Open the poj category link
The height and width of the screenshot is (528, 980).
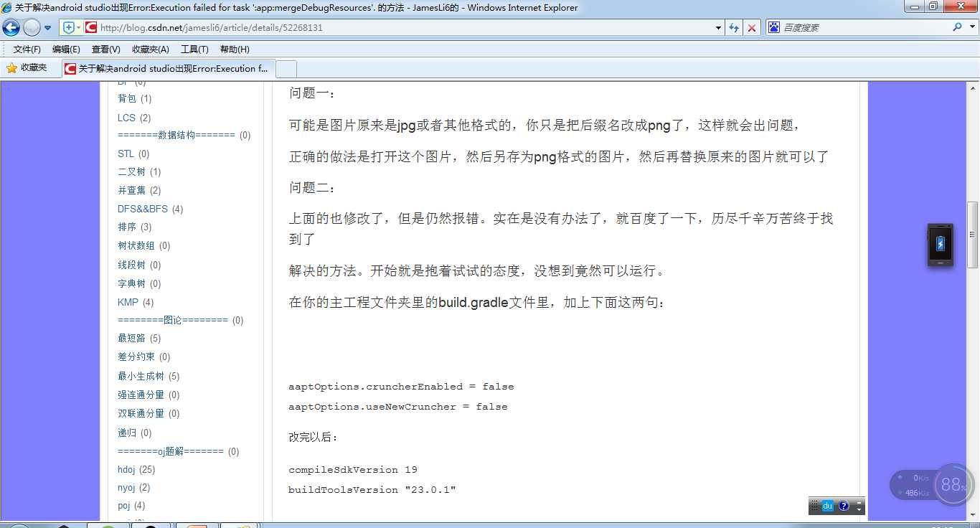(x=124, y=506)
